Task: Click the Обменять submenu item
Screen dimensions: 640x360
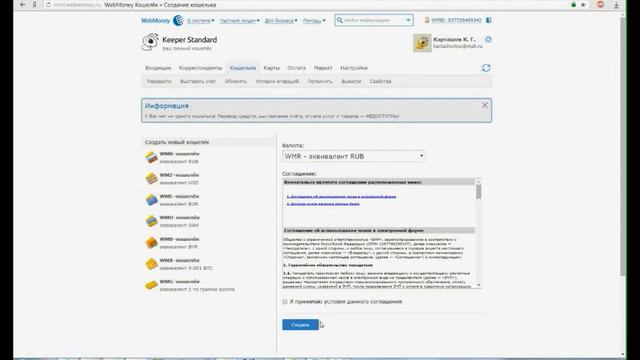Action: [236, 81]
